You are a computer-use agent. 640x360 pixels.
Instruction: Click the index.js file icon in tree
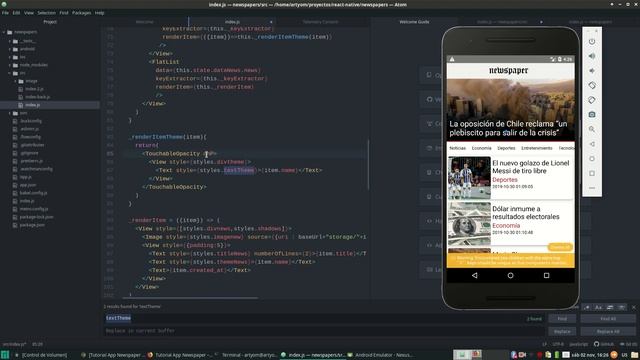(x=21, y=105)
